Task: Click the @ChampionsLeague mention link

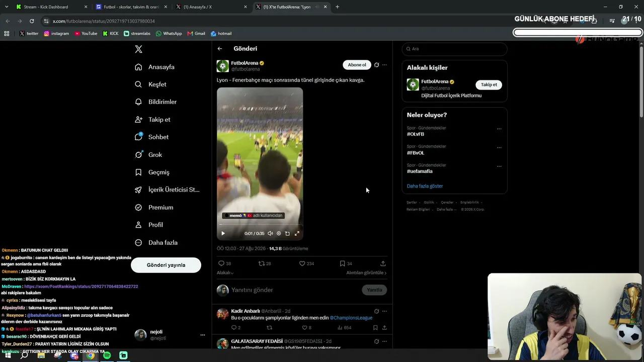Action: coord(351,318)
